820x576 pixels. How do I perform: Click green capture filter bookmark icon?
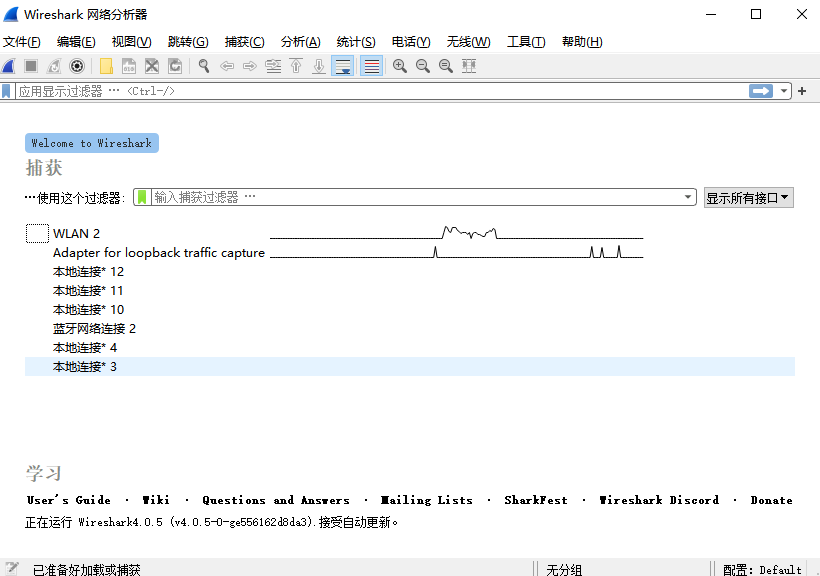point(142,197)
